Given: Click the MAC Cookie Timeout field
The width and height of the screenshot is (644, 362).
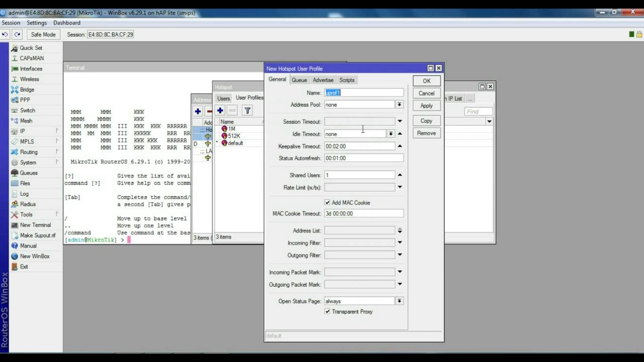Looking at the screenshot, I should [x=364, y=213].
